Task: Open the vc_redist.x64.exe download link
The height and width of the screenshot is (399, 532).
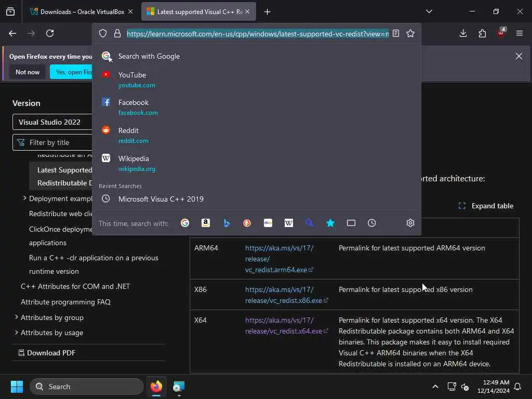Action: [x=286, y=325]
